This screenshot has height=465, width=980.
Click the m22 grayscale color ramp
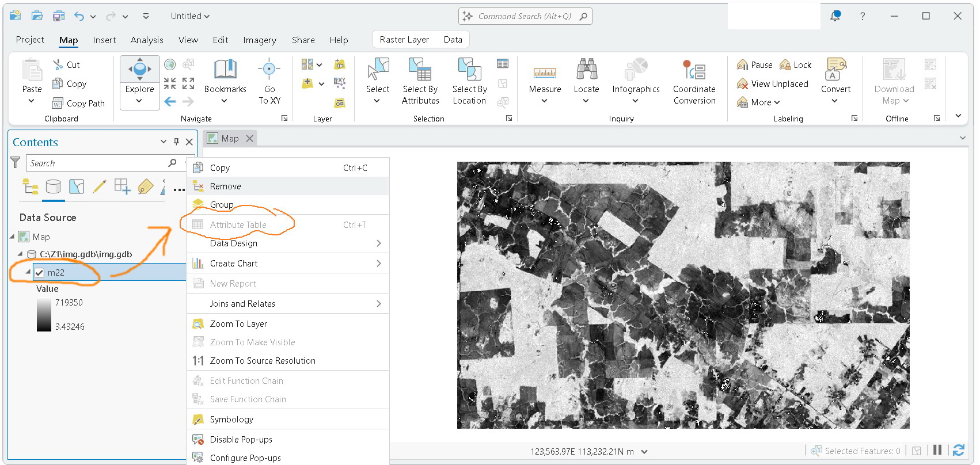tap(44, 314)
